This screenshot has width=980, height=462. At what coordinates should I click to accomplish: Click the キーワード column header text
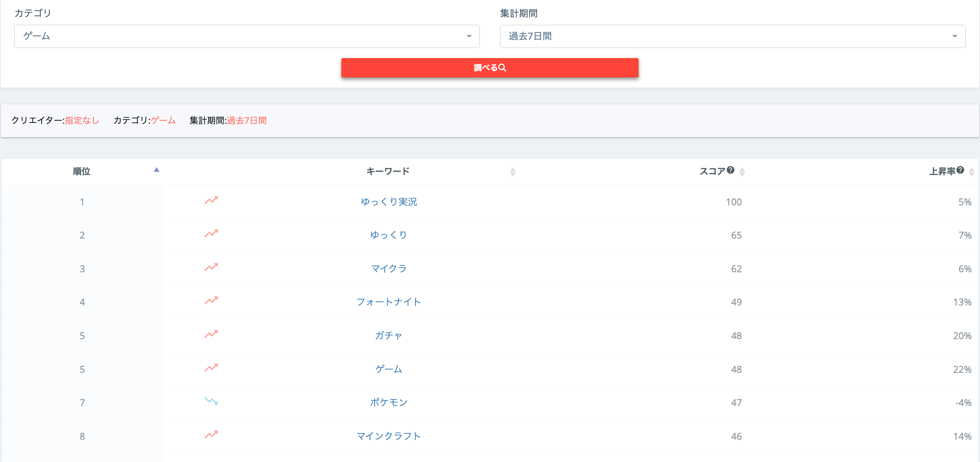point(388,171)
